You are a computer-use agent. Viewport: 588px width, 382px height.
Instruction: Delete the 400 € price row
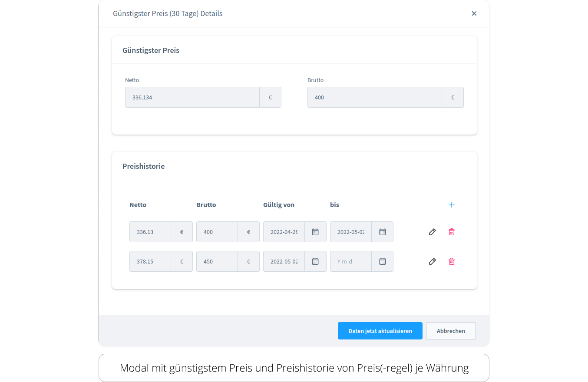click(452, 232)
